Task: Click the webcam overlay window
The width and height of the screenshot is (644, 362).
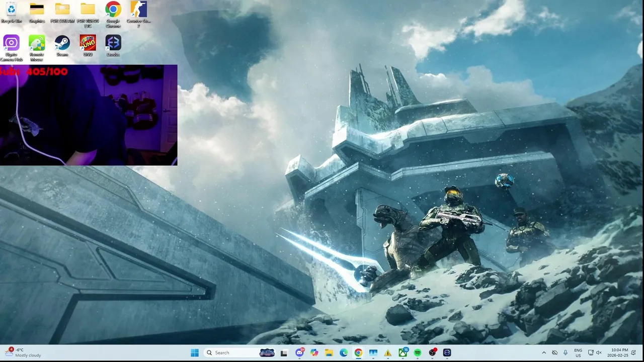Action: coord(89,115)
